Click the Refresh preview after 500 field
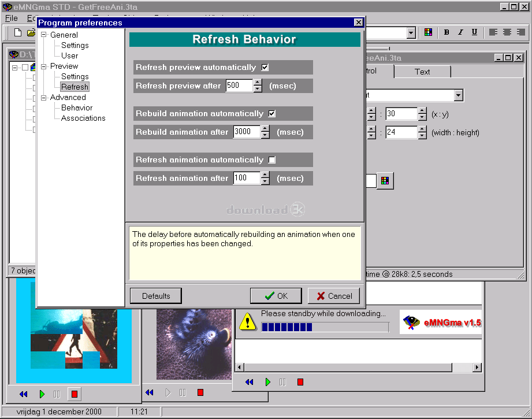 coord(240,86)
